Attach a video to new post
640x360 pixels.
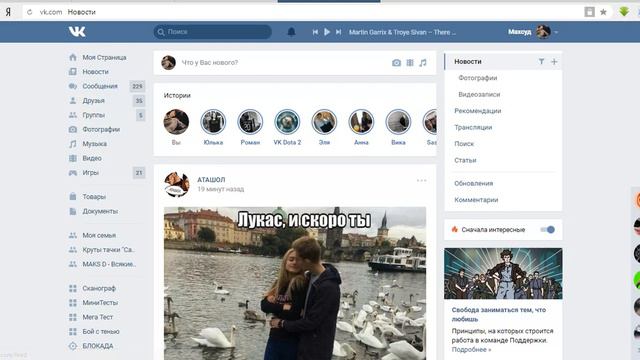point(410,63)
